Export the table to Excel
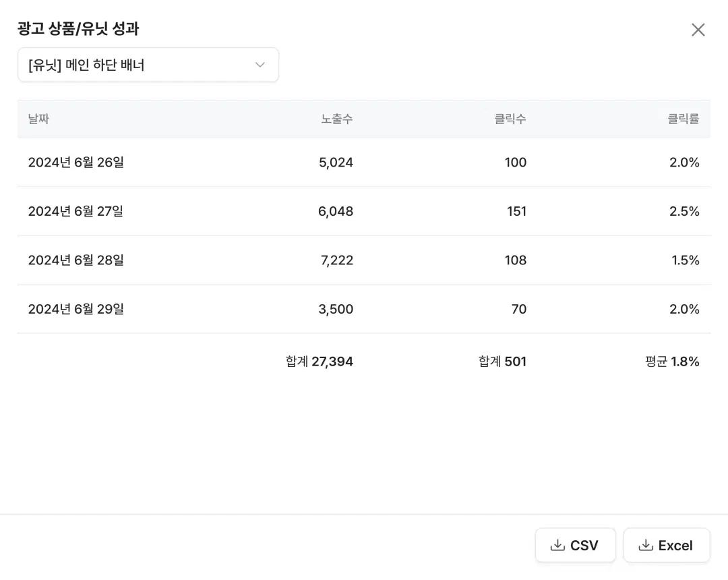This screenshot has height=580, width=728. pyautogui.click(x=666, y=545)
